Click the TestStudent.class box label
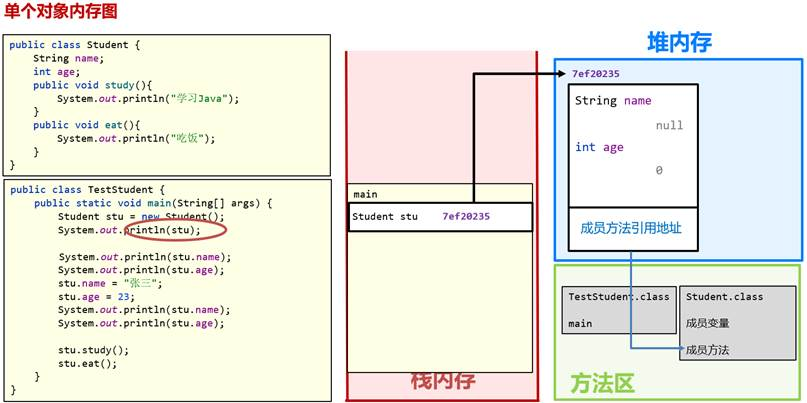 pyautogui.click(x=619, y=296)
